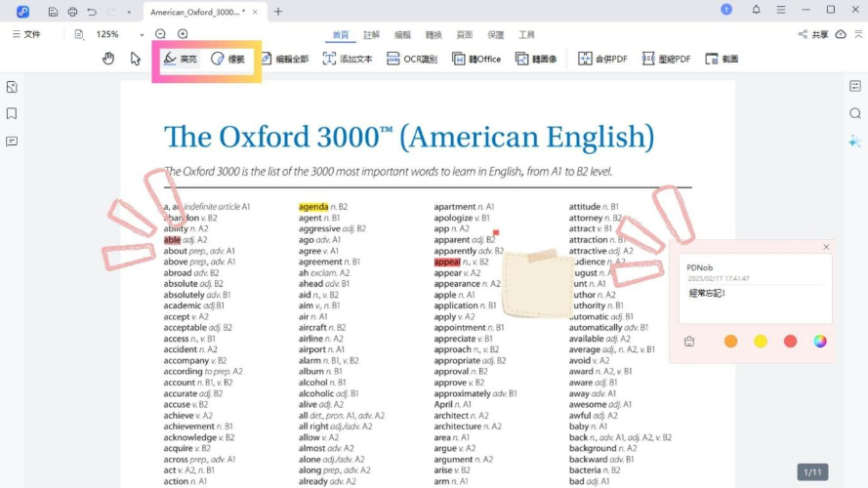Redo the last undone action

click(x=110, y=12)
